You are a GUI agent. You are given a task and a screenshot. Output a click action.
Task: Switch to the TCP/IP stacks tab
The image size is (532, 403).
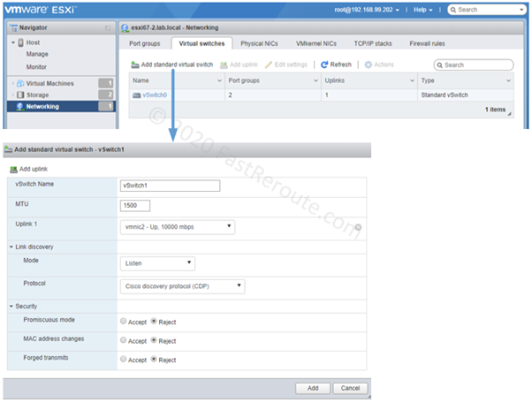373,44
